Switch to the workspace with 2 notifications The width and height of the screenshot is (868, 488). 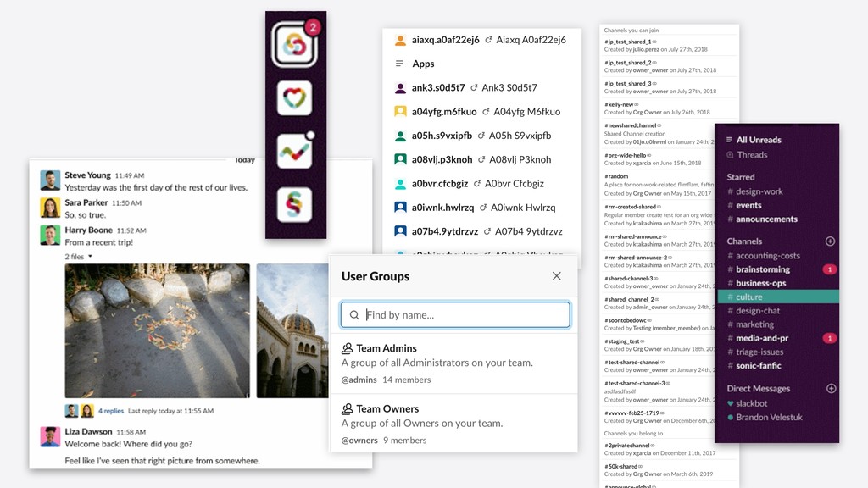coord(293,45)
